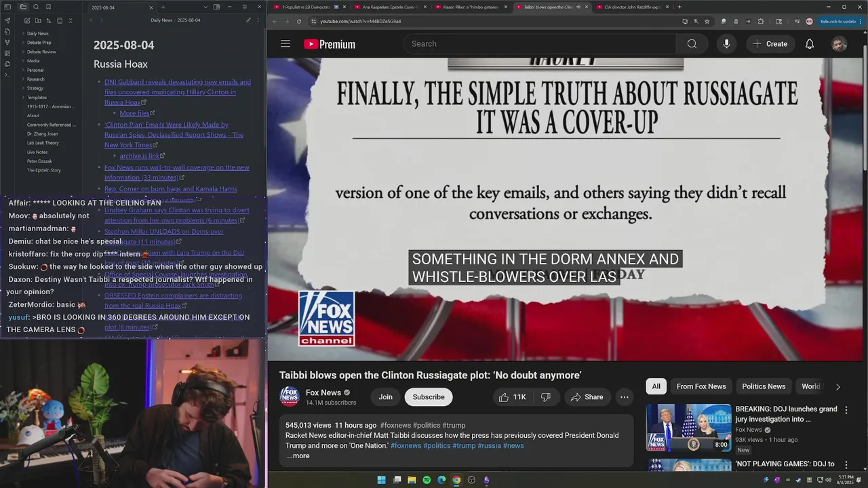Join the Fox News channel
The width and height of the screenshot is (868, 488).
385,397
